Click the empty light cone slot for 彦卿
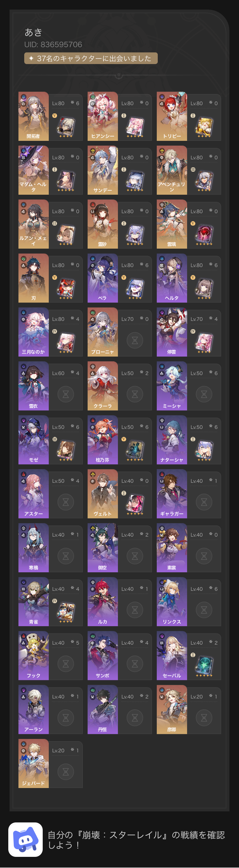This screenshot has height=868, width=239. pyautogui.click(x=204, y=718)
